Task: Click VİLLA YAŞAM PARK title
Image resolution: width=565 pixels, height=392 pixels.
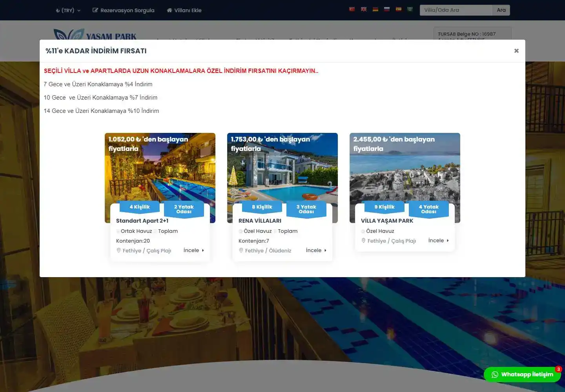Action: pos(387,221)
